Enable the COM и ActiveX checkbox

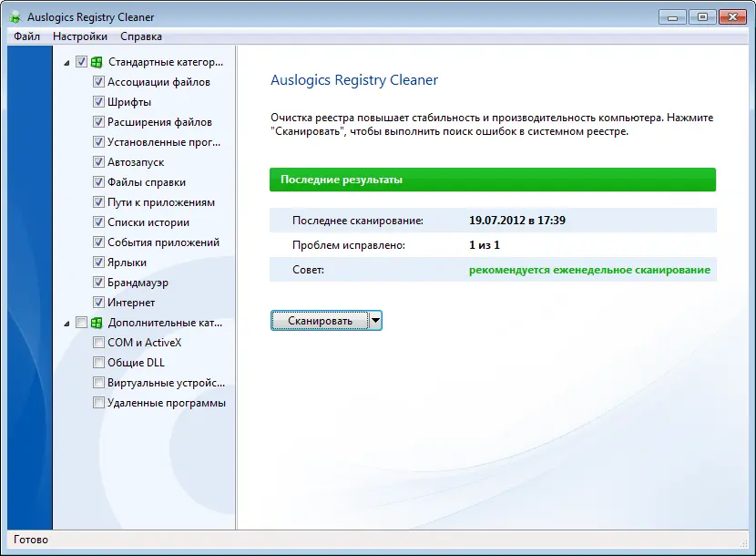coord(98,343)
